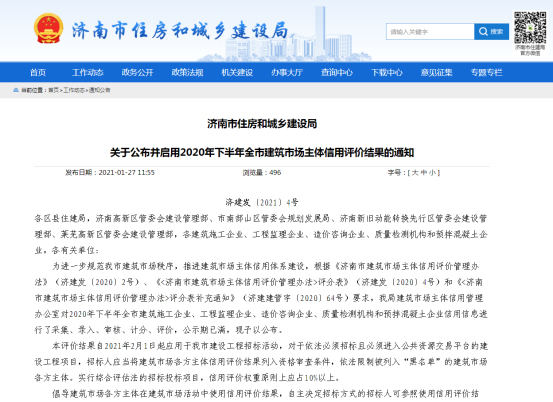Visit the 办事大厅 page
The height and width of the screenshot is (402, 553).
pyautogui.click(x=287, y=72)
